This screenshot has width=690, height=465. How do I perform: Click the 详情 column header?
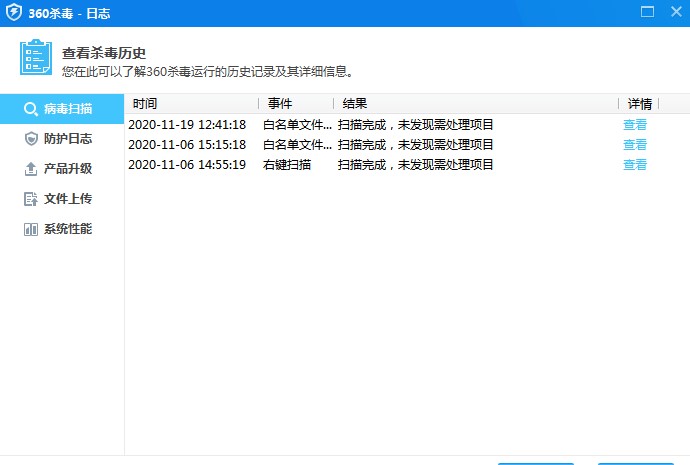639,104
